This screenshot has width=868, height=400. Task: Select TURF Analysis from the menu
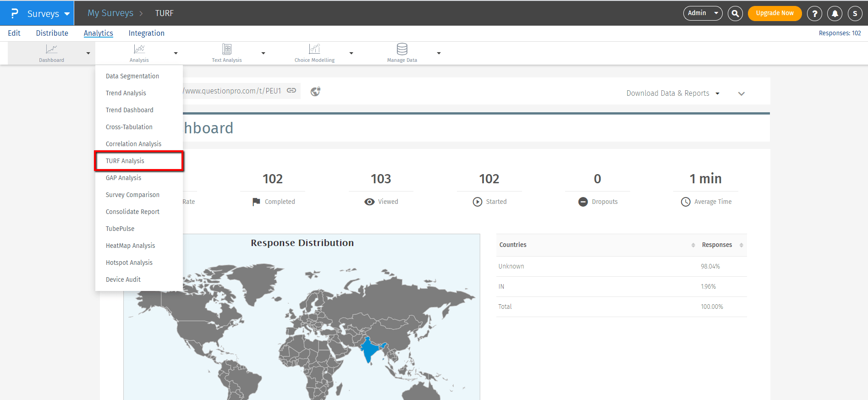coord(125,161)
